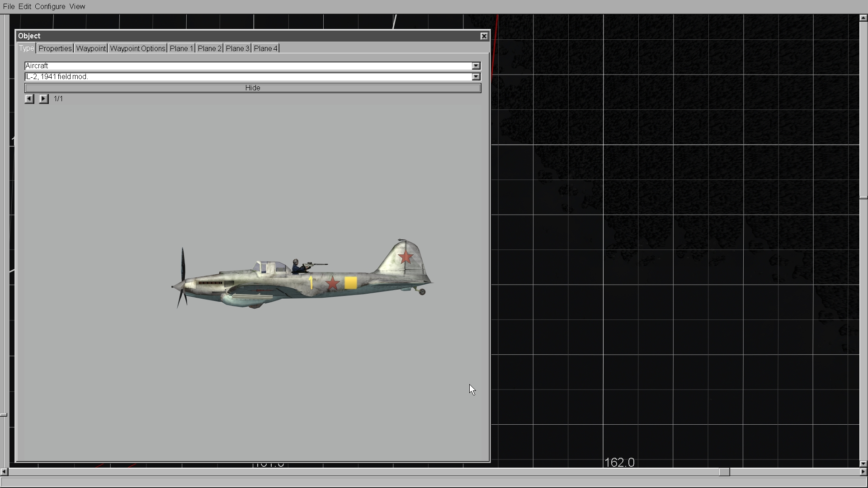Expand the IL-2 1941 field mod. dropdown
The width and height of the screenshot is (868, 488).
point(476,77)
